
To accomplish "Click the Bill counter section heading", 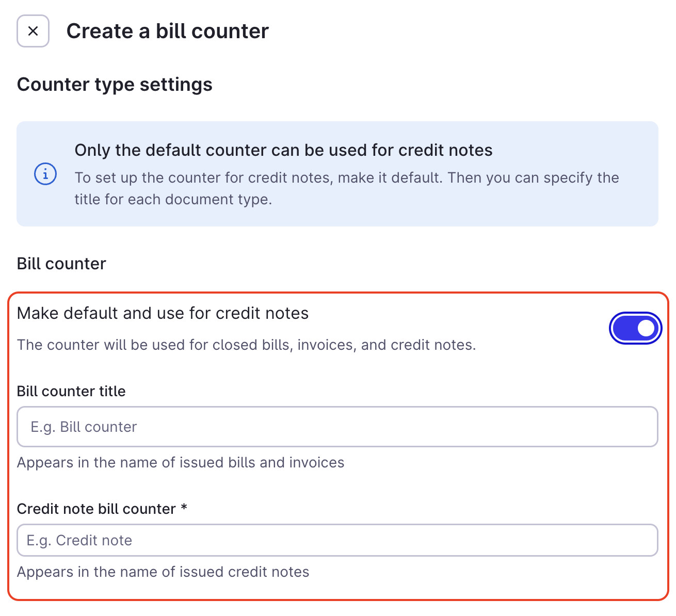I will [61, 264].
